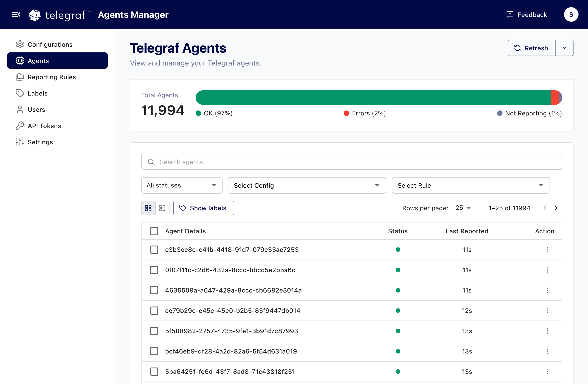Open the All statuses dropdown

[x=182, y=185]
